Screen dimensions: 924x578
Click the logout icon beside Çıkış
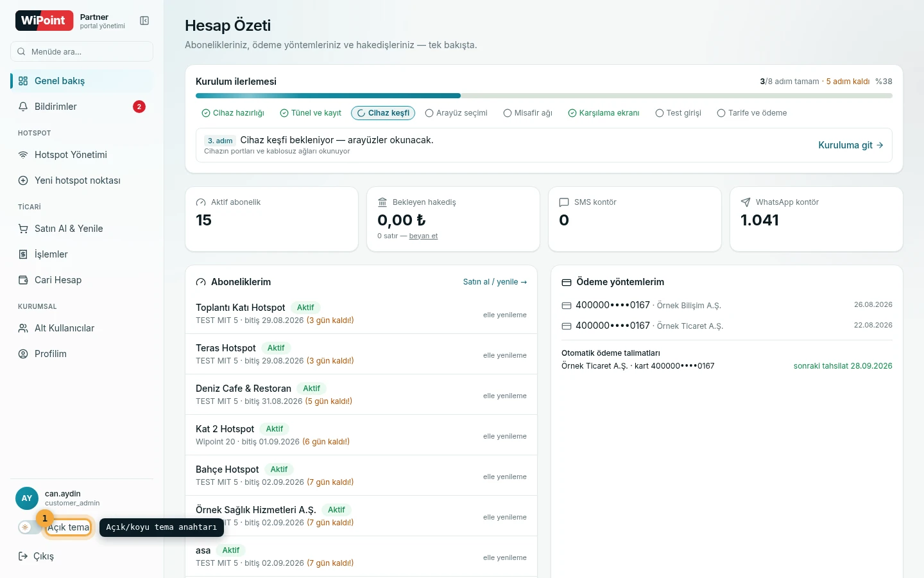(23, 556)
